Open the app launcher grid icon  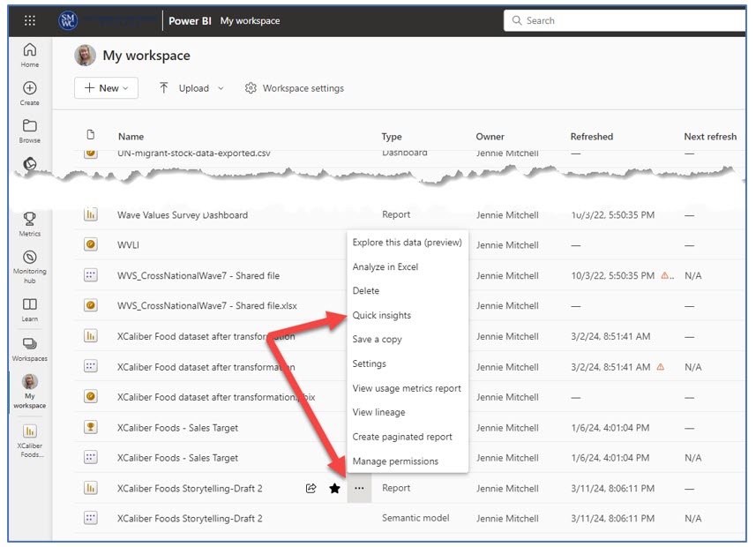30,20
